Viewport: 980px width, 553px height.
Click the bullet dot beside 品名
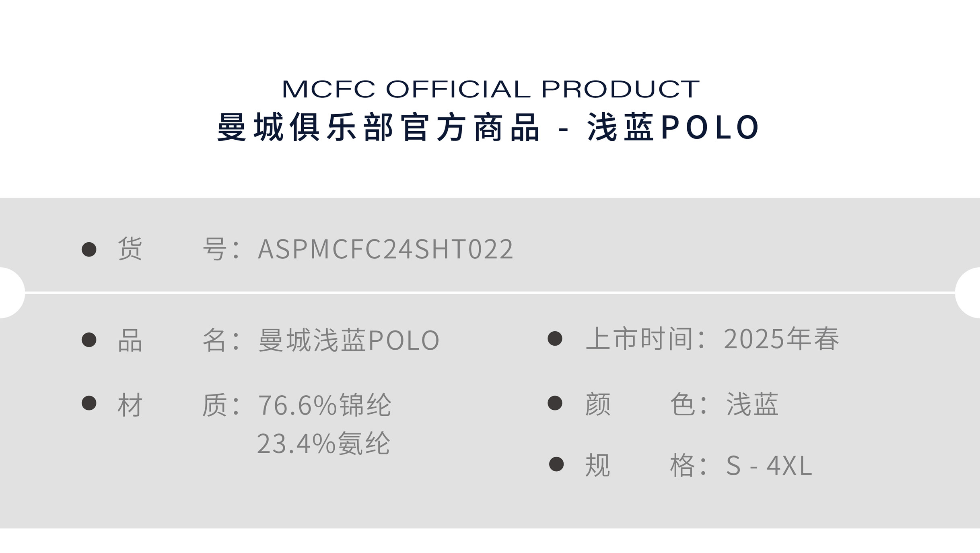click(89, 340)
